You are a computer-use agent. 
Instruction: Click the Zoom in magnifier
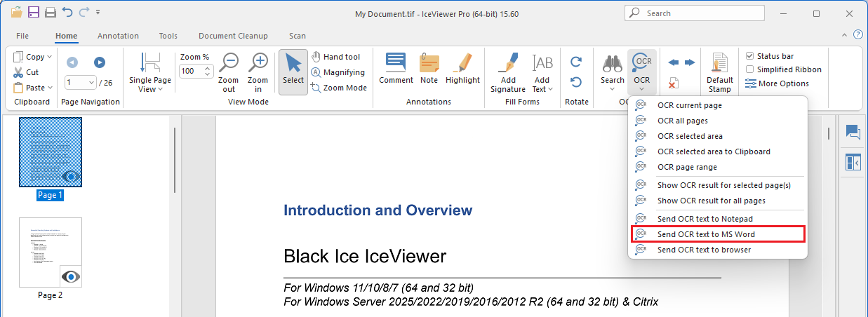point(258,72)
